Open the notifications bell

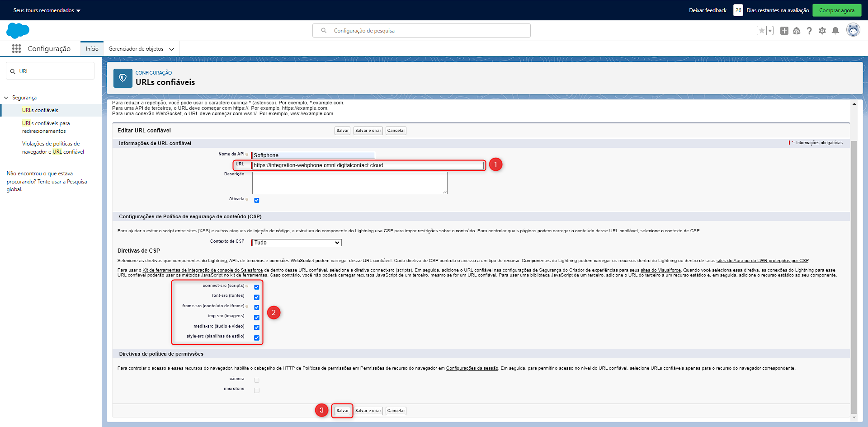click(x=835, y=31)
